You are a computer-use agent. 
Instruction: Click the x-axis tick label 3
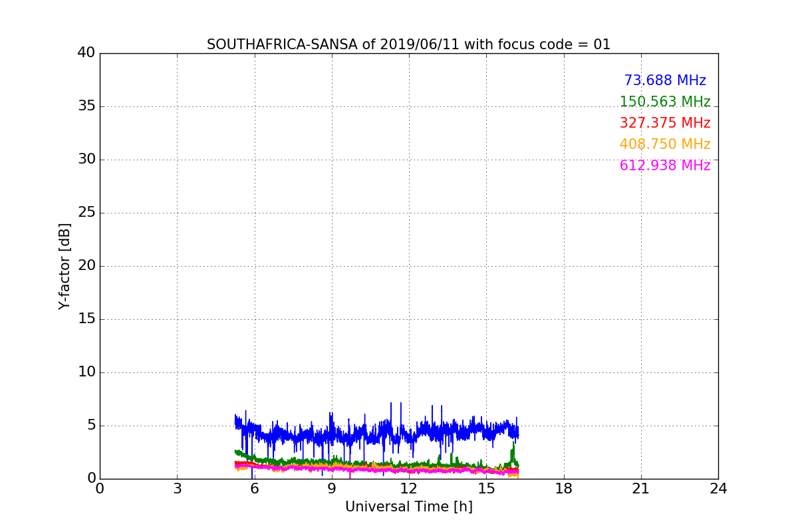click(177, 489)
